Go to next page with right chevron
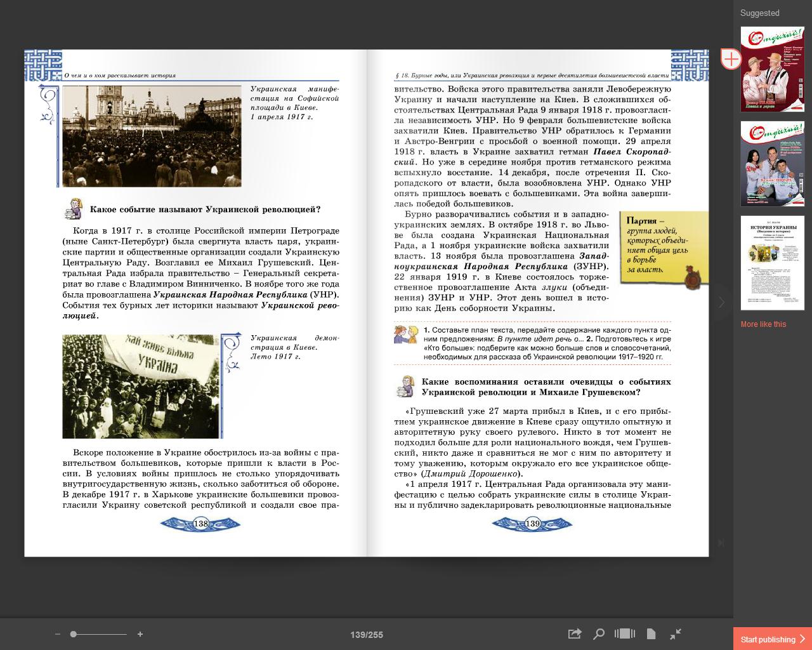Image resolution: width=812 pixels, height=650 pixels. (x=721, y=303)
